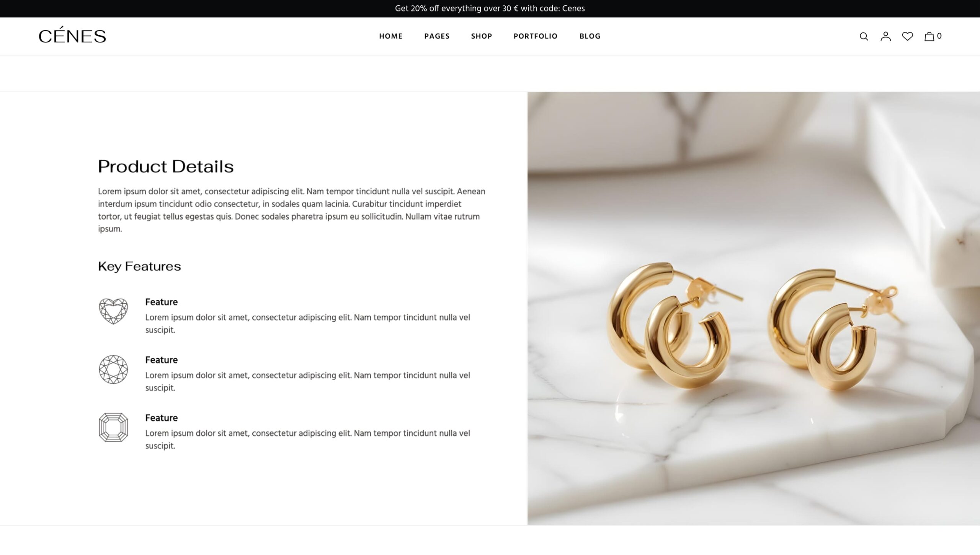
Task: Open the PORTFOLIO menu item
Action: pyautogui.click(x=536, y=36)
